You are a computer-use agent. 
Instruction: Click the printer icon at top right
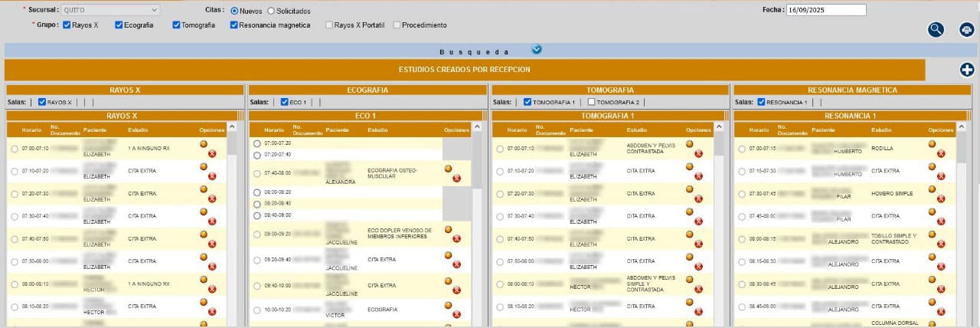967,30
